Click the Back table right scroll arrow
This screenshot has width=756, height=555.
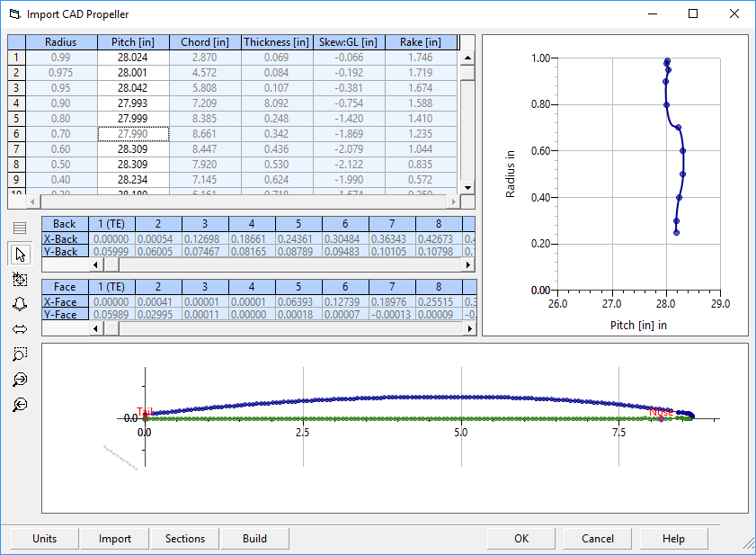(x=467, y=264)
